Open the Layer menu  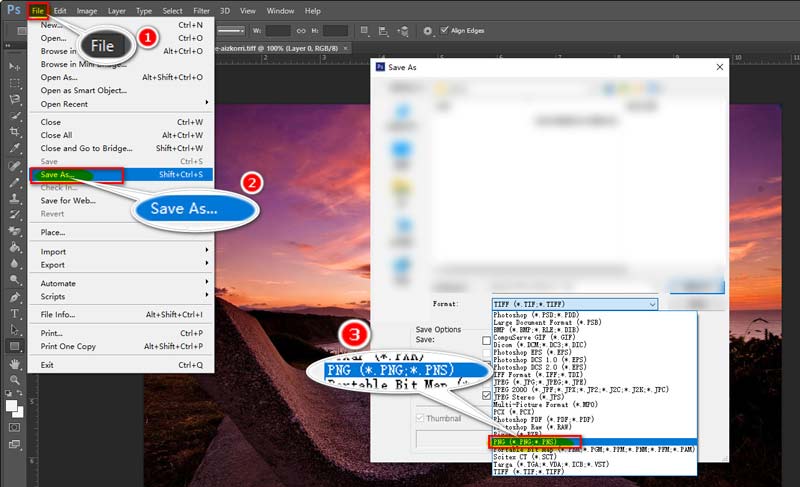(116, 11)
